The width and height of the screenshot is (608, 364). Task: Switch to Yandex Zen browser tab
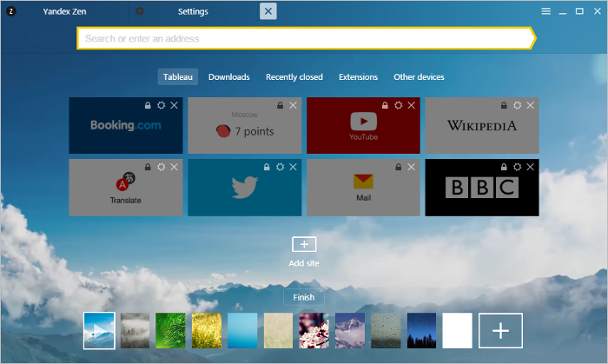pos(64,11)
